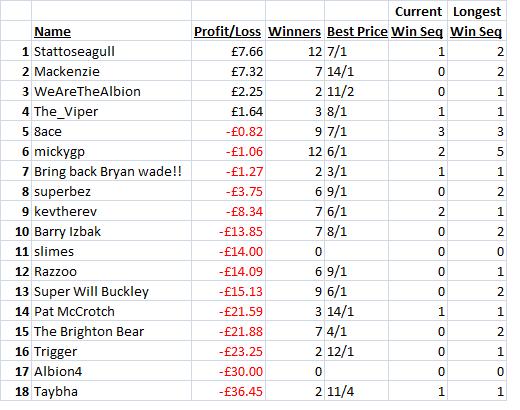
Task: Select the Bring back Bryan wade!! cell
Action: 111,171
